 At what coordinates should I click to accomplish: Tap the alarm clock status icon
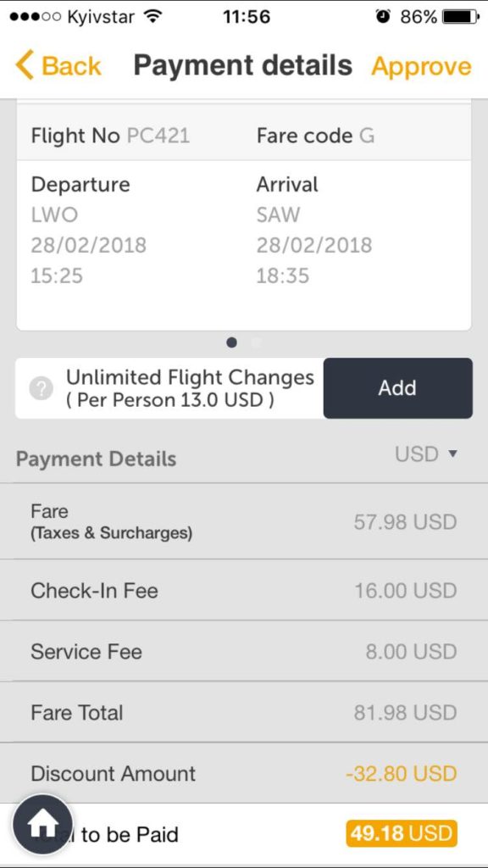[x=383, y=17]
